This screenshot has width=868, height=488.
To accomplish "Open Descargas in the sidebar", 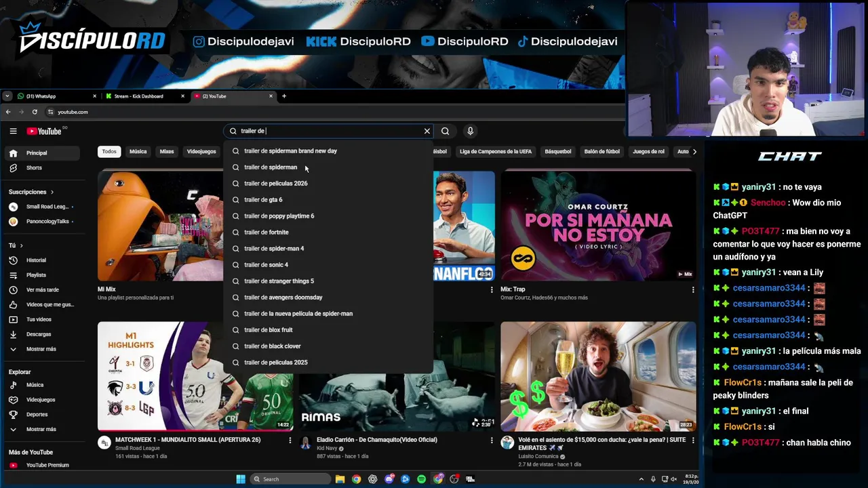I will 43,334.
